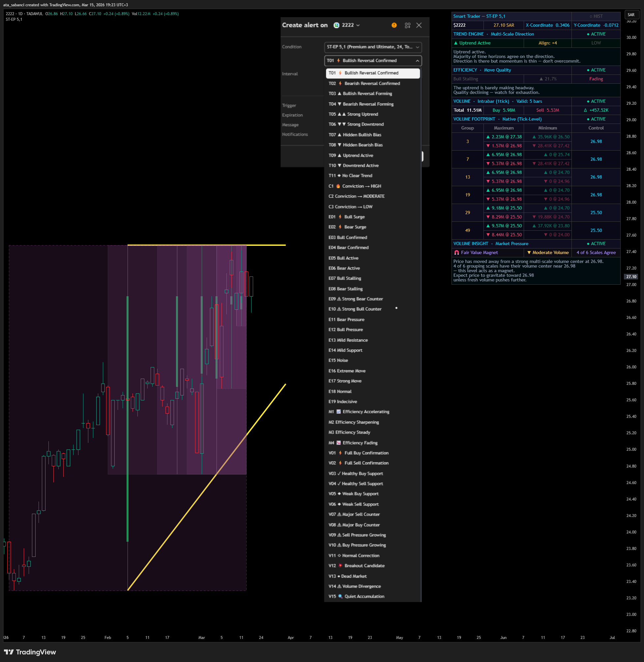Select V01 Full Buy Confirmation
644x662 pixels.
tap(373, 453)
